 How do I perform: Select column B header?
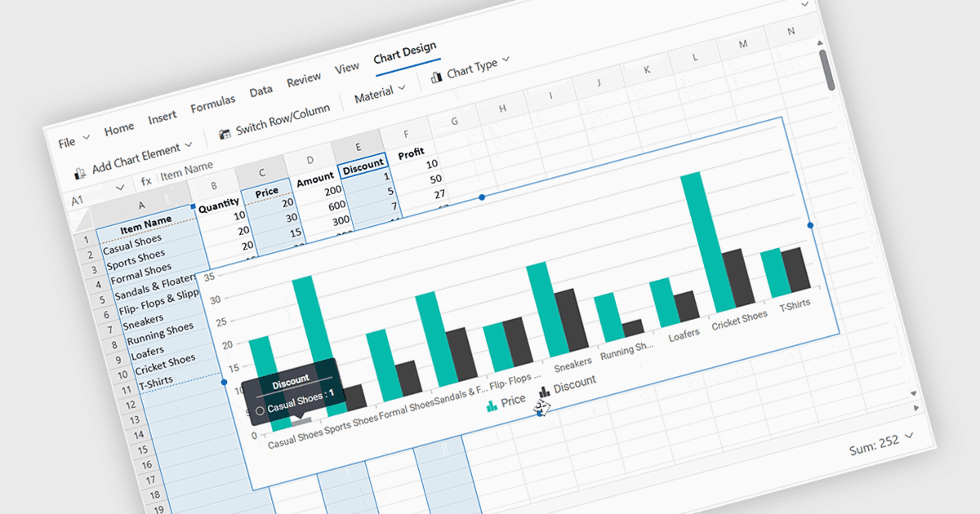pos(213,187)
